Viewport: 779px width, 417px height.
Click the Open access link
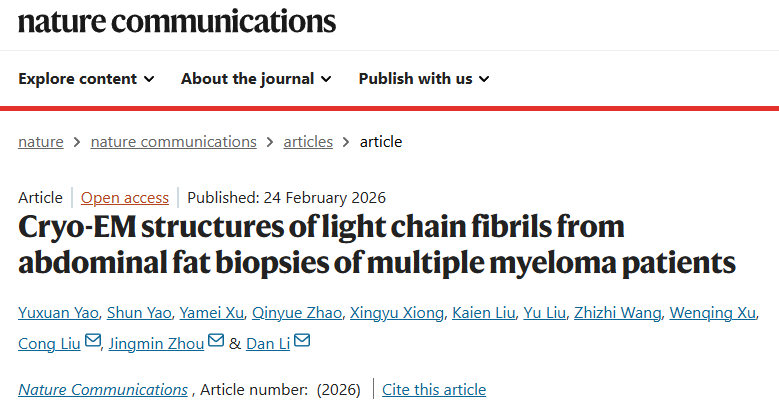click(125, 197)
